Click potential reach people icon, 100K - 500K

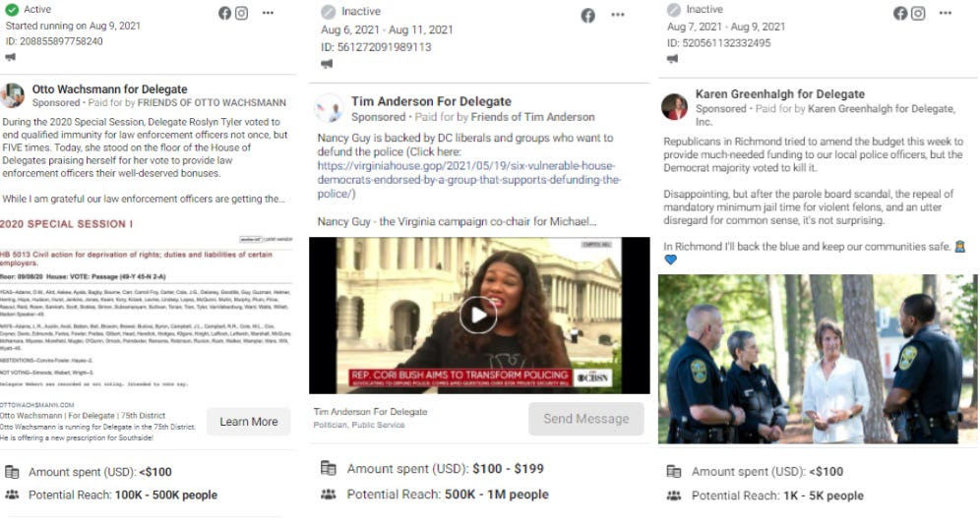click(12, 494)
